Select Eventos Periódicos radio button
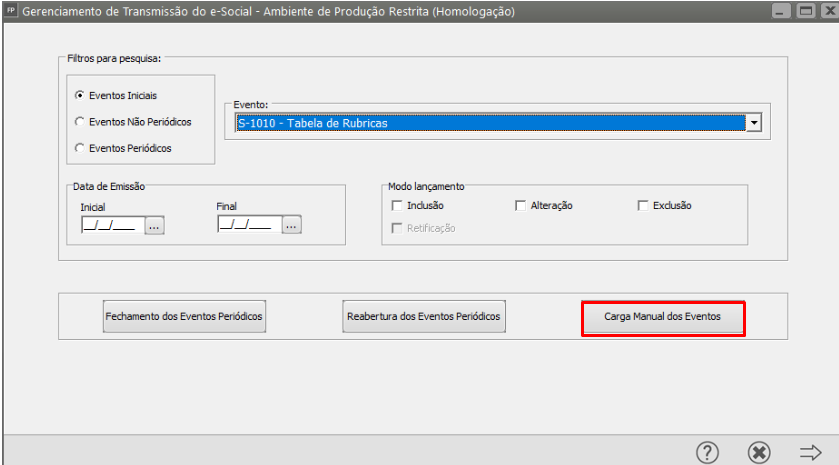 [80, 148]
